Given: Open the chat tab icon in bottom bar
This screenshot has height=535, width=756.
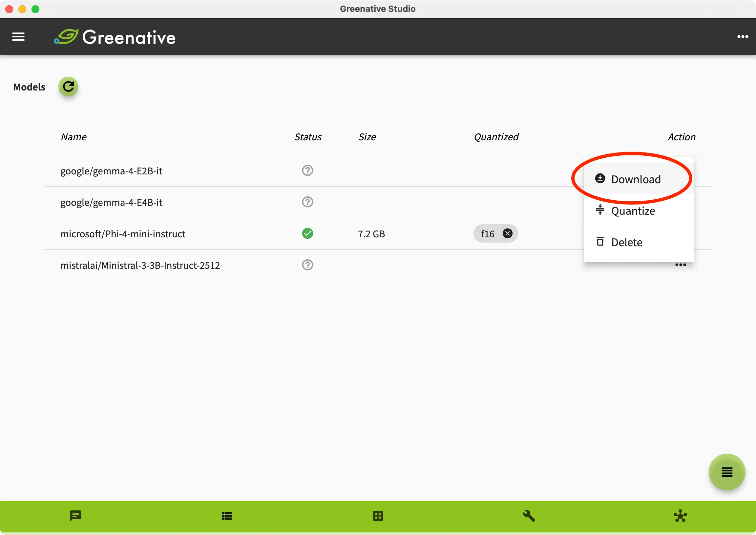Looking at the screenshot, I should (75, 516).
